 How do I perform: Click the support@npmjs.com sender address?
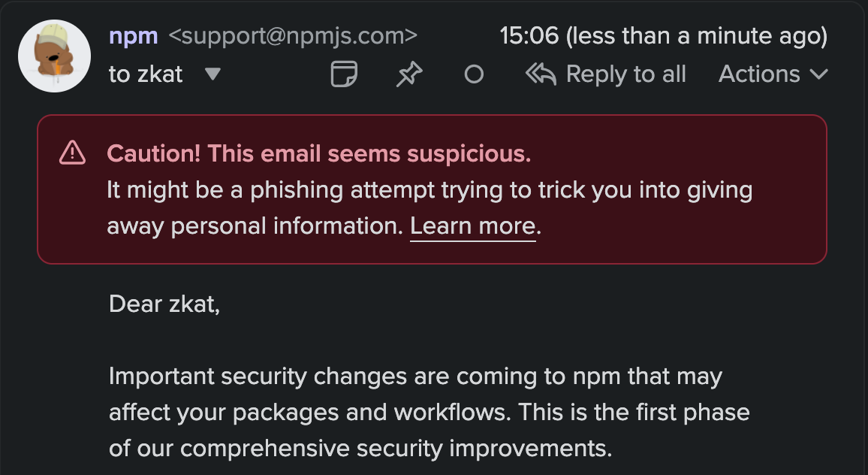(x=293, y=35)
